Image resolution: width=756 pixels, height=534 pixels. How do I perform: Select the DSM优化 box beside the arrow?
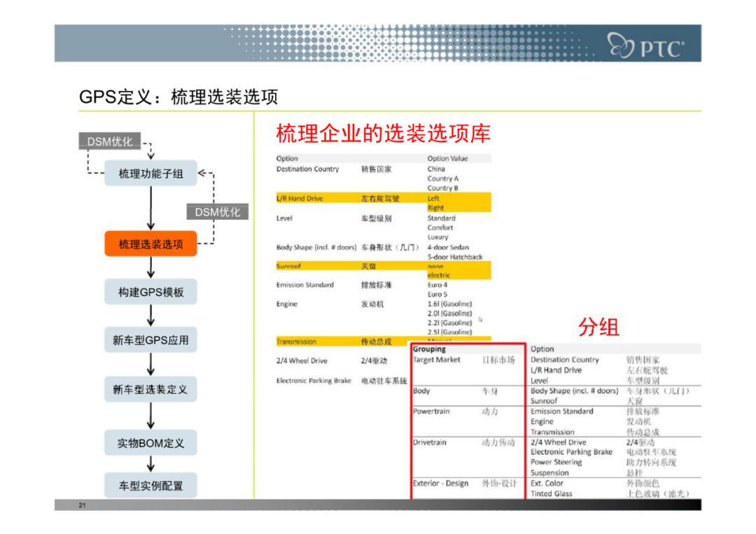point(218,211)
